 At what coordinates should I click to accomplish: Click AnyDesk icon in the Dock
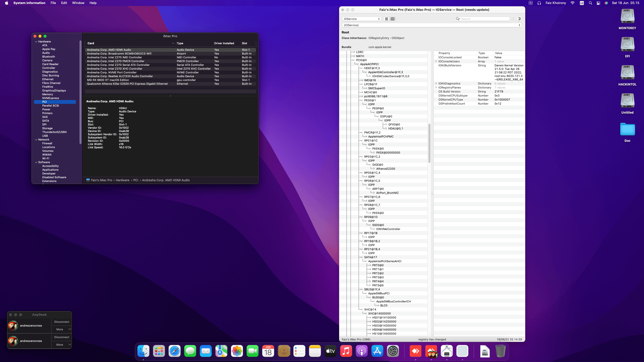click(x=416, y=351)
